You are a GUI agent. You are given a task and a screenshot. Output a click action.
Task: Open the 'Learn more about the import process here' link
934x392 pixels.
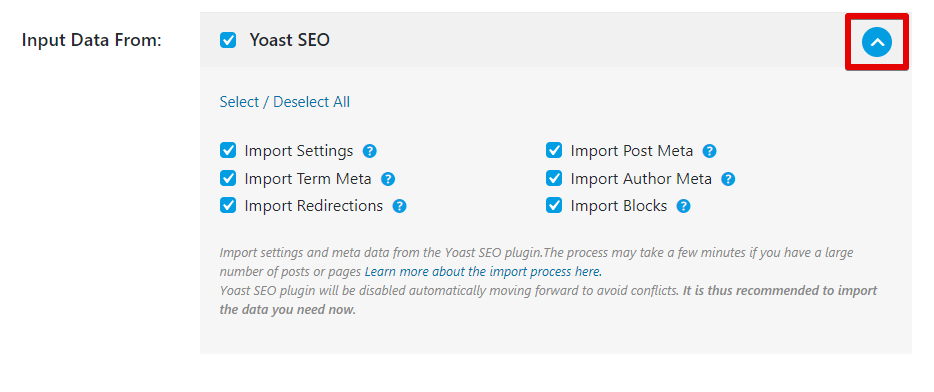click(483, 272)
